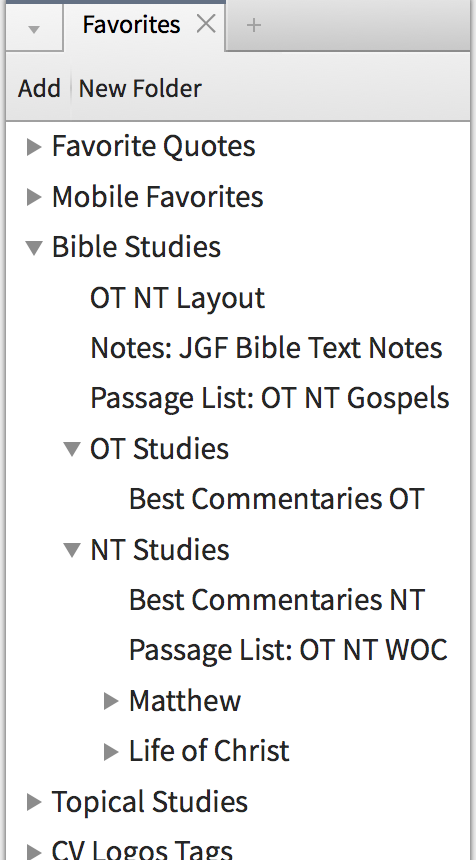Open the OT NT Layout favorite
This screenshot has width=476, height=860.
[177, 298]
